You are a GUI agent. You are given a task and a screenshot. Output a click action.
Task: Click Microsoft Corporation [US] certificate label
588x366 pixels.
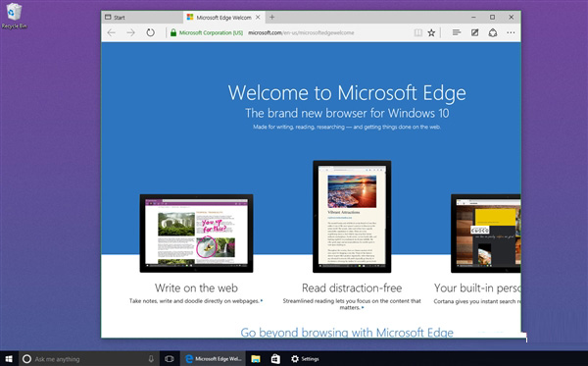tap(211, 32)
